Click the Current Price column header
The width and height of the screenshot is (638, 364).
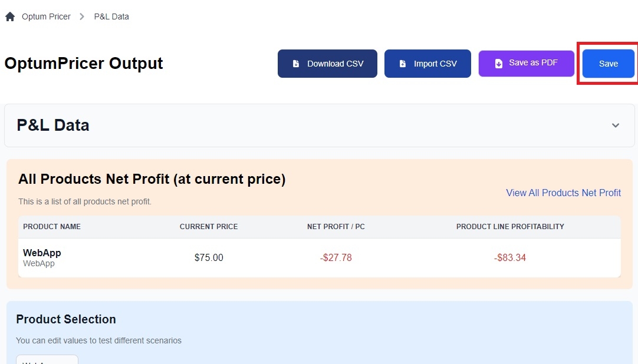(x=209, y=227)
